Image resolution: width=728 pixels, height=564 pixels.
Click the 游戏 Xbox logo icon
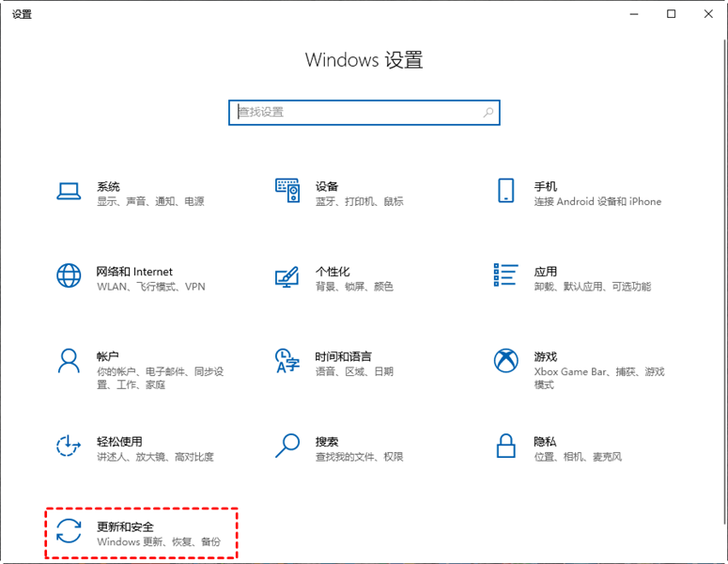point(505,361)
